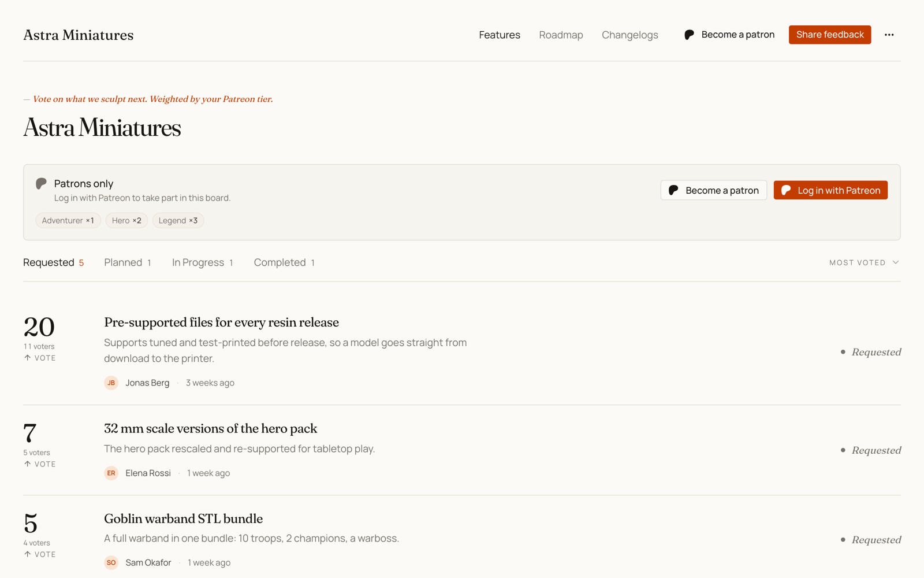
Task: Click Sam Okafor's SO avatar
Action: click(111, 562)
